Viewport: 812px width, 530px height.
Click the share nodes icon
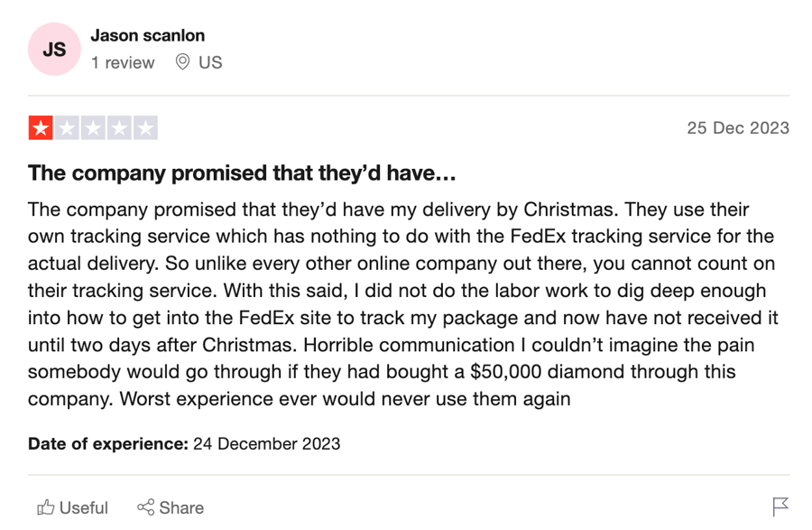tap(145, 507)
